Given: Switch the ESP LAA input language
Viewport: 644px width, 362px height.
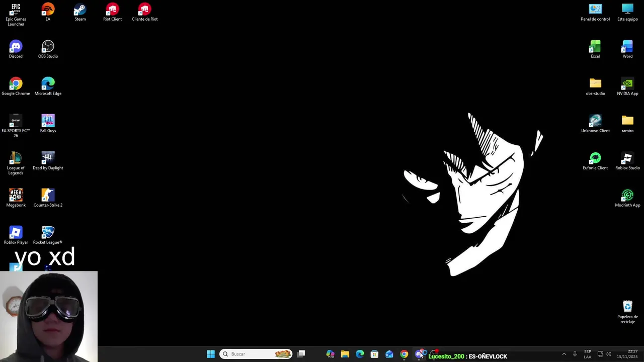Looking at the screenshot, I should (588, 354).
